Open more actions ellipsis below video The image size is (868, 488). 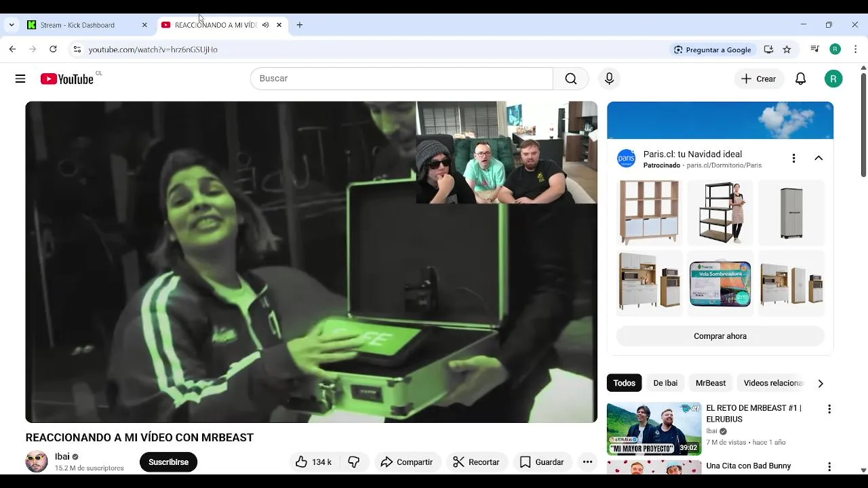point(588,462)
